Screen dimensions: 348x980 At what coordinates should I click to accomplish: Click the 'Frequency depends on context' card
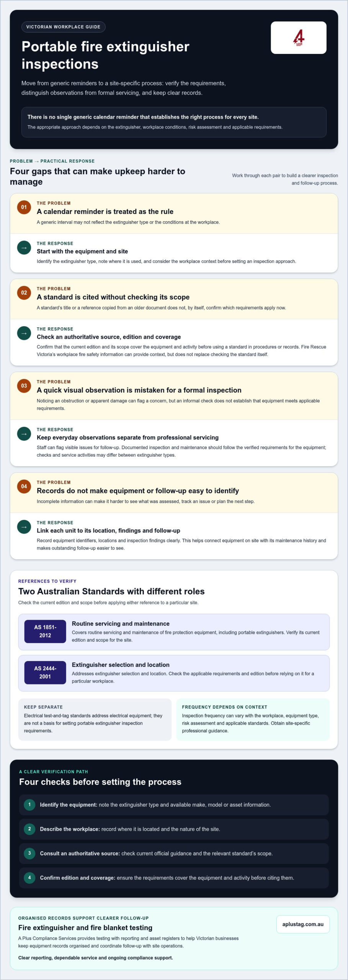253,719
